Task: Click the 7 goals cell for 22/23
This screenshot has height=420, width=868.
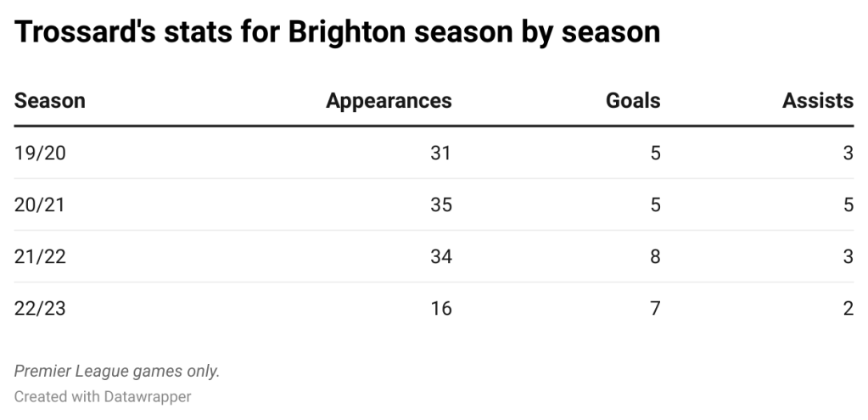Action: 654,308
